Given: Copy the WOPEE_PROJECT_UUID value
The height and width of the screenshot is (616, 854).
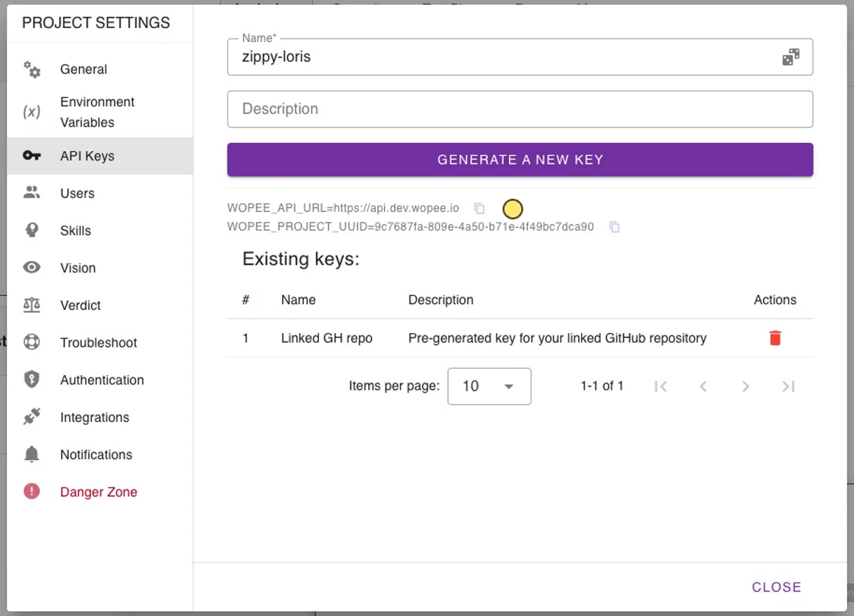Looking at the screenshot, I should pyautogui.click(x=614, y=227).
